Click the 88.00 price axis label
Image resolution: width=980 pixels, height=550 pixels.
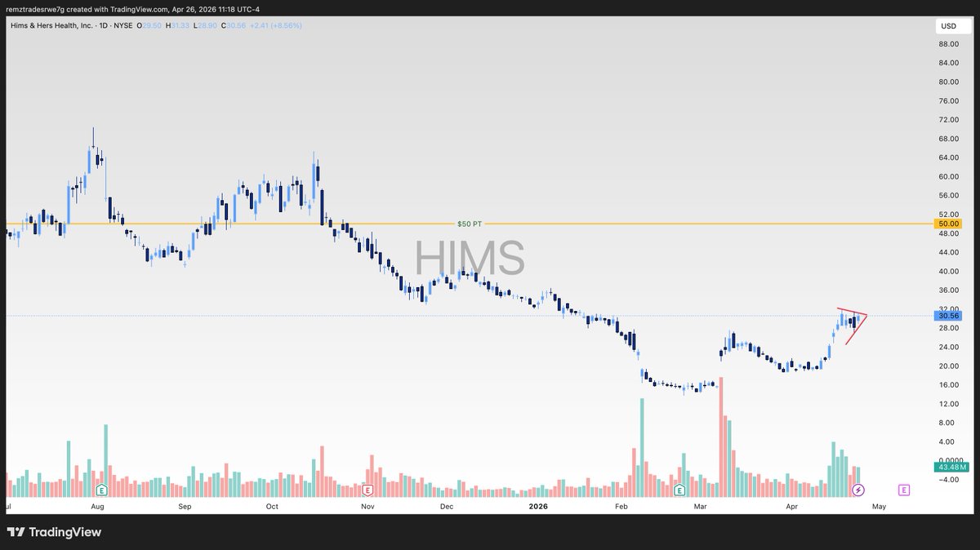pyautogui.click(x=948, y=45)
